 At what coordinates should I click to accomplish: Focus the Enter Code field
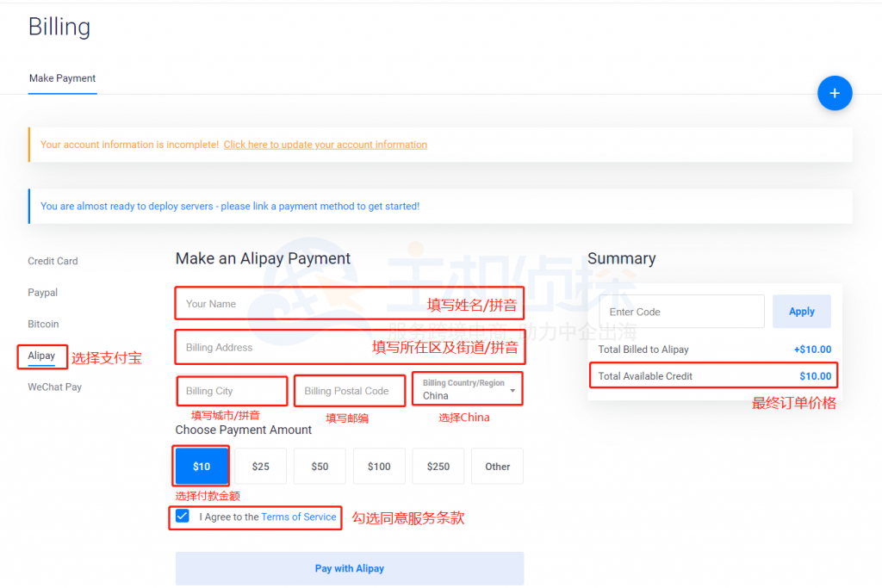[x=681, y=312]
